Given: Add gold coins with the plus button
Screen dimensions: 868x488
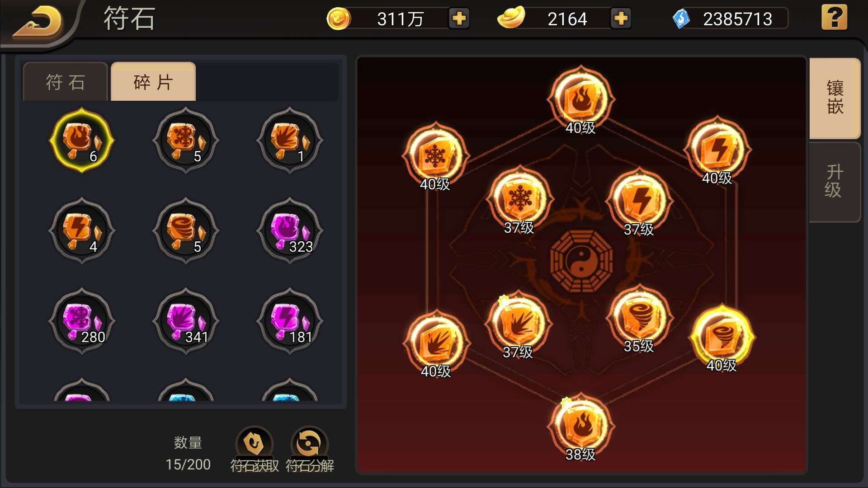Looking at the screenshot, I should tap(459, 19).
